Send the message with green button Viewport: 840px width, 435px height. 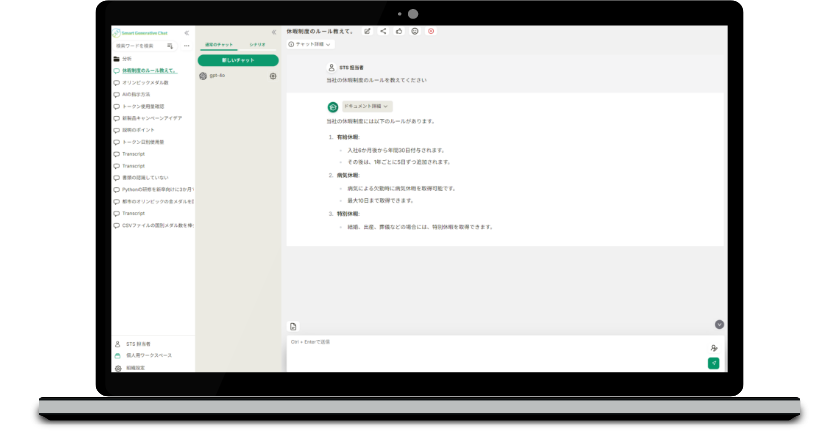(x=714, y=364)
